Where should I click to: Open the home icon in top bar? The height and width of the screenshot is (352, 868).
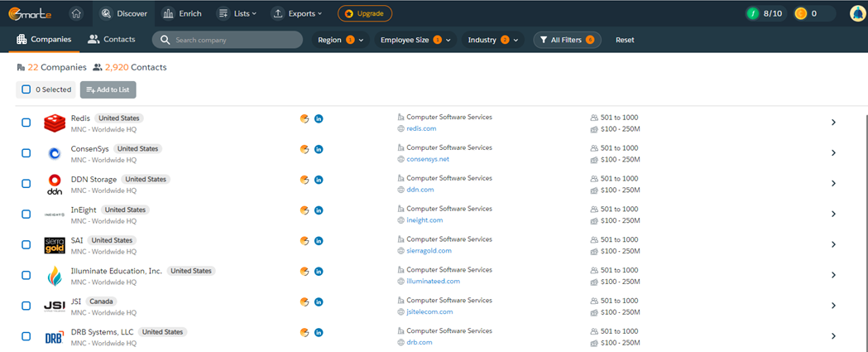76,14
